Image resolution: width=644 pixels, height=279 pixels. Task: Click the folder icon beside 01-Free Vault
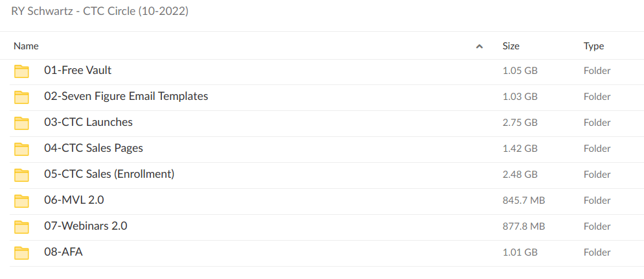point(22,71)
